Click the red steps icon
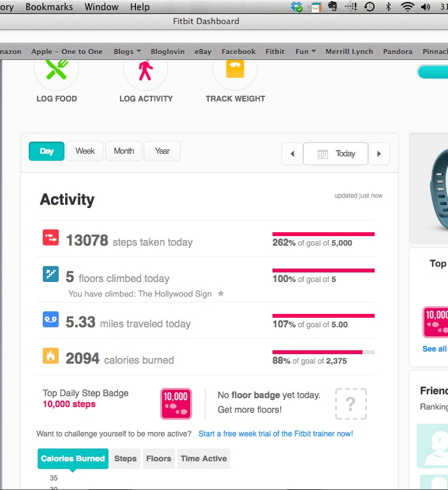 (50, 237)
